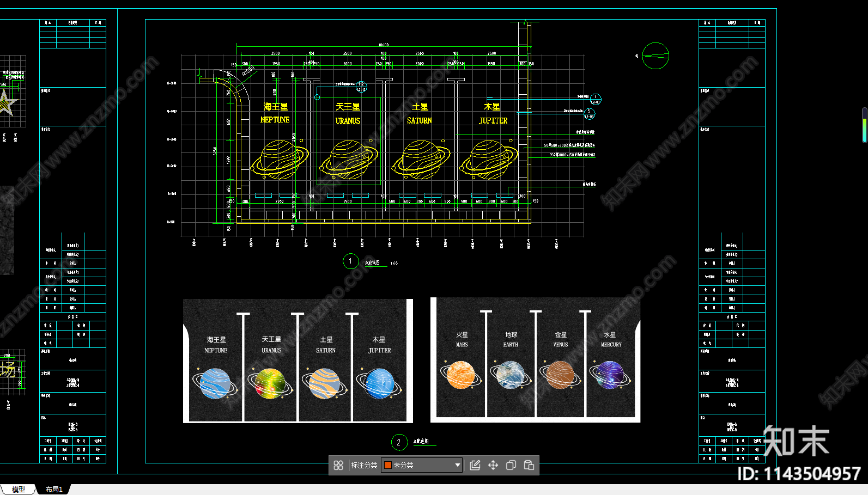Select the white MARS label text
868x495 pixels.
click(462, 345)
